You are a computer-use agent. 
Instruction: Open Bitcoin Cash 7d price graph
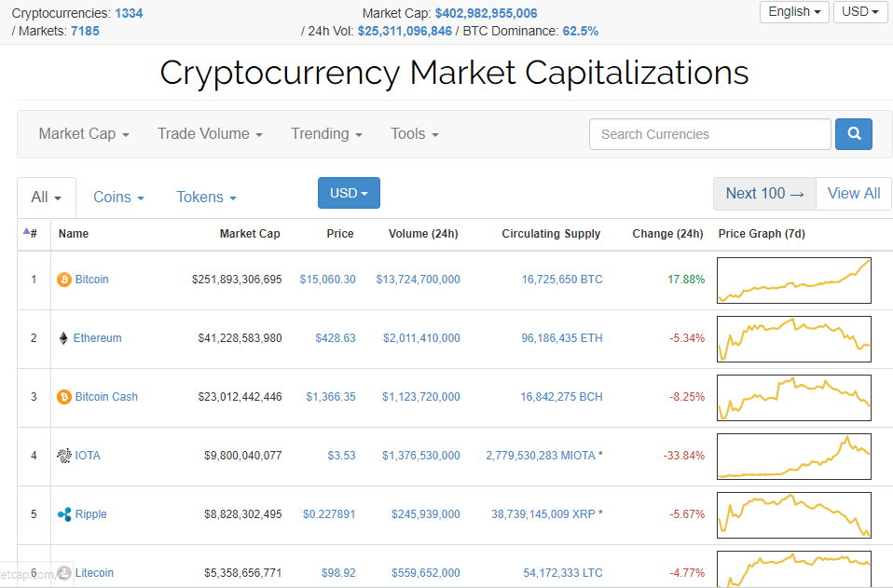click(794, 397)
